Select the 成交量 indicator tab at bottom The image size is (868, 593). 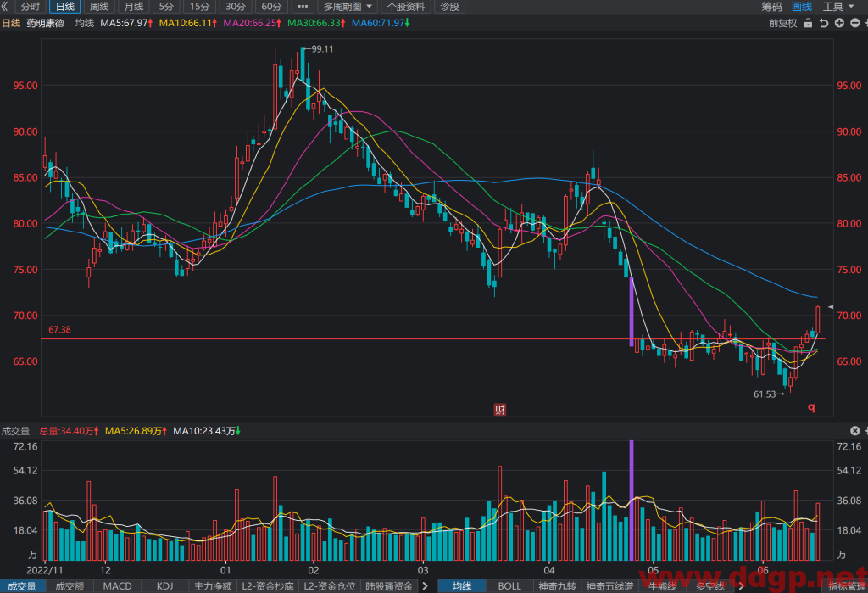(x=21, y=586)
